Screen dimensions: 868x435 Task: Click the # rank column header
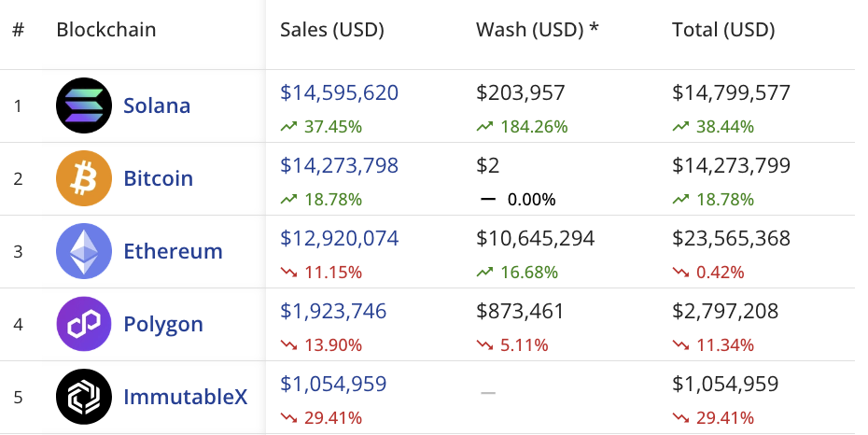coord(19,29)
